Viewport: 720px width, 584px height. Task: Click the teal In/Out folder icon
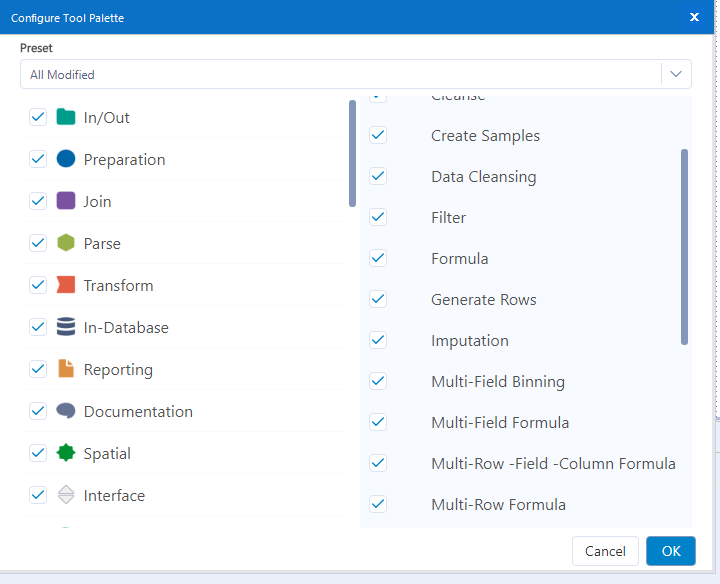point(66,117)
